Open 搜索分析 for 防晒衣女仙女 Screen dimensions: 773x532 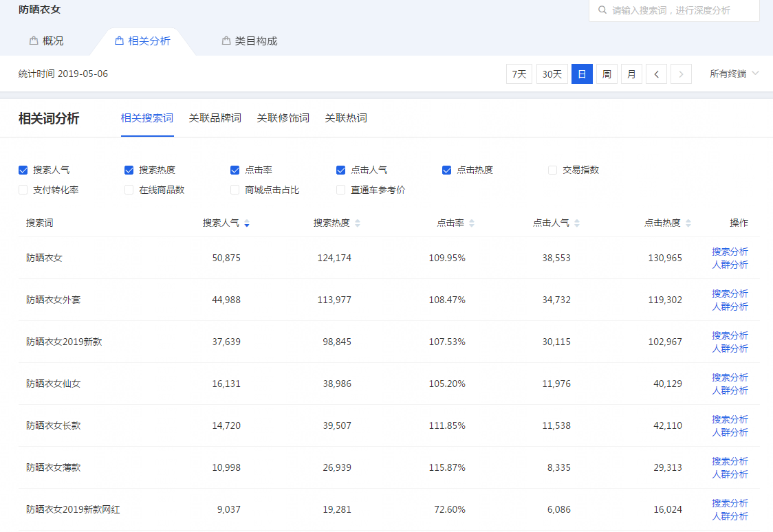(730, 377)
